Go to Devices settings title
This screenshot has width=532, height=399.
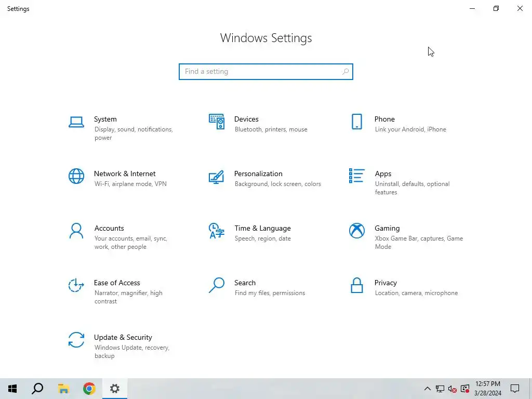click(x=246, y=119)
